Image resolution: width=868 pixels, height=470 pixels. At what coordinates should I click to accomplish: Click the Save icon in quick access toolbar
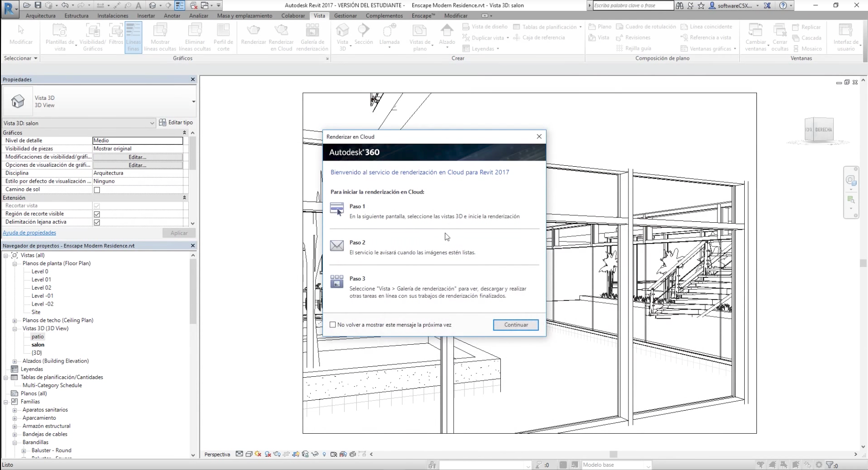click(38, 5)
